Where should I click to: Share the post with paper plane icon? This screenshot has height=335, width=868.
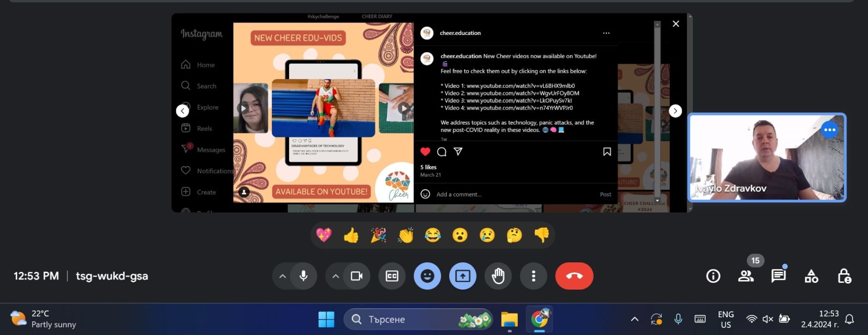click(x=458, y=152)
